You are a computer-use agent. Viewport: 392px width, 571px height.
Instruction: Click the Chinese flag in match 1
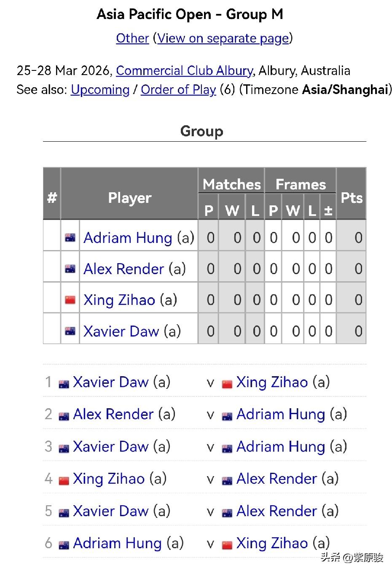[227, 384]
